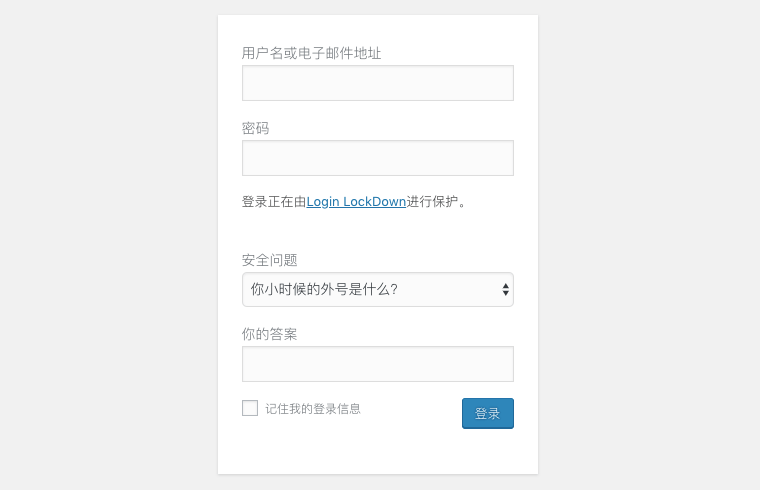The height and width of the screenshot is (490, 760).
Task: Tick the 记住我的登录信息 checkbox
Action: click(x=250, y=408)
